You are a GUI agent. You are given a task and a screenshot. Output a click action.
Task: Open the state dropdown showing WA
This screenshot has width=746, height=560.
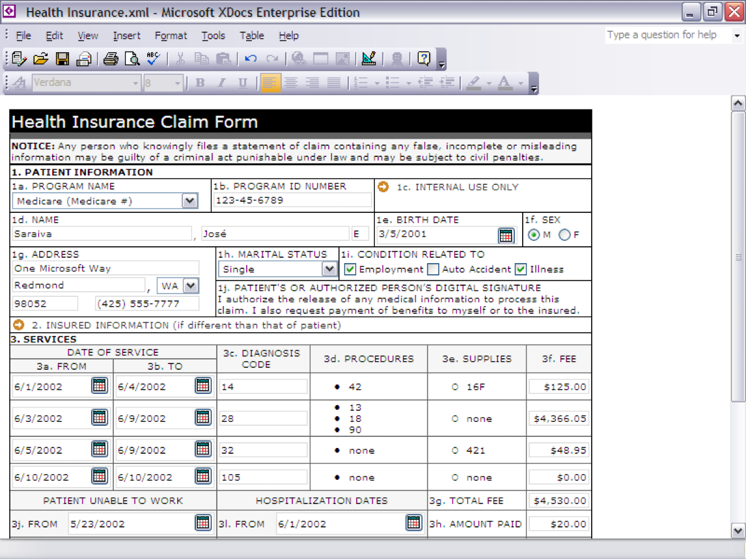pos(191,285)
